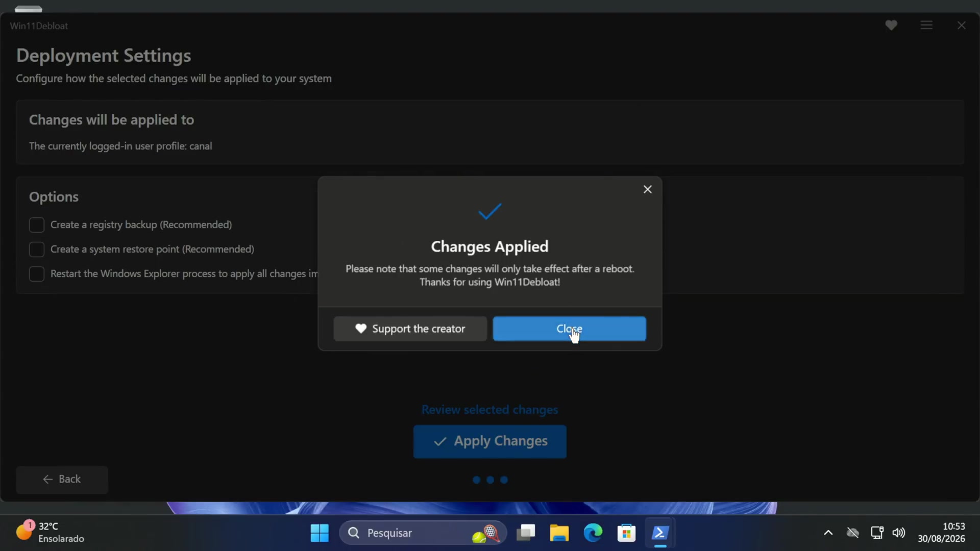Enable Create a registry backup checkbox
This screenshot has height=551, width=980.
pyautogui.click(x=37, y=225)
